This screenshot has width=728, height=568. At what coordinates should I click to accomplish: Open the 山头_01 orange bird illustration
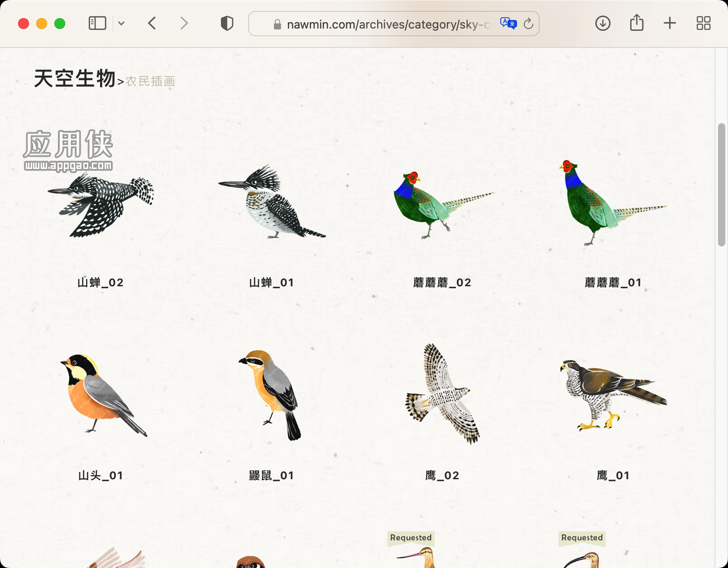(104, 395)
